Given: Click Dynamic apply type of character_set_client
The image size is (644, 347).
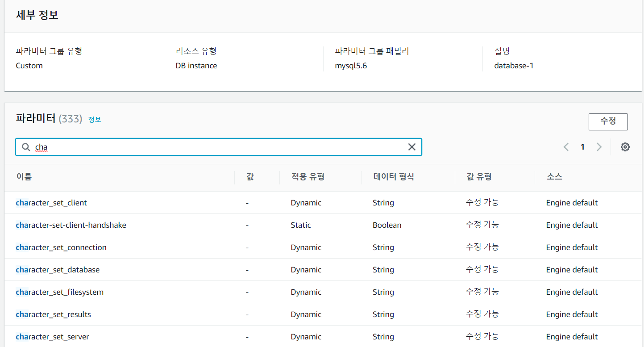Looking at the screenshot, I should [306, 203].
